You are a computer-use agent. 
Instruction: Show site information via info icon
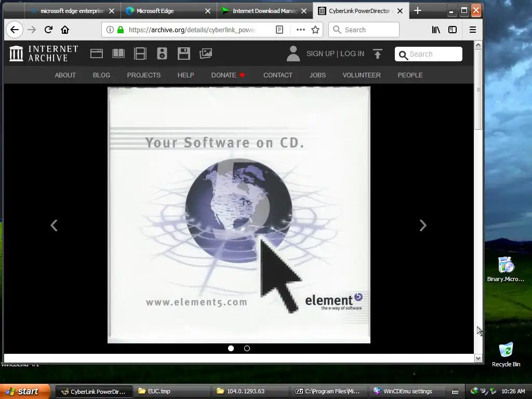tap(110, 30)
